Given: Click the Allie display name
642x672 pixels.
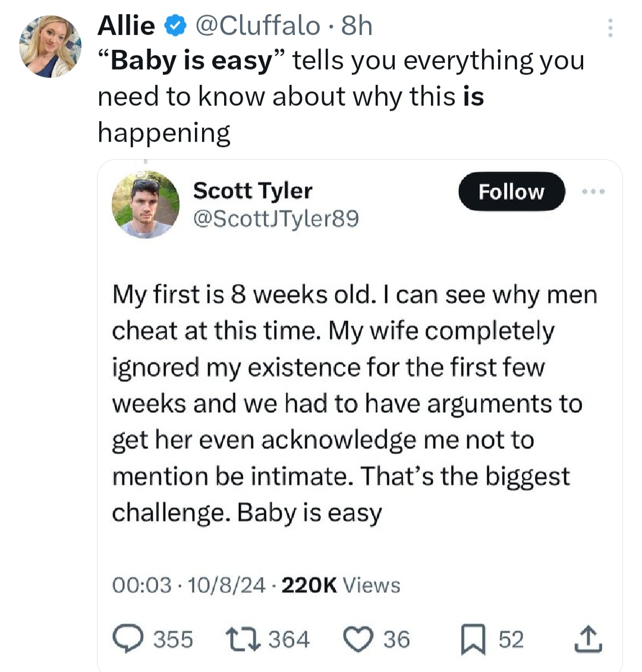Looking at the screenshot, I should coord(126,26).
